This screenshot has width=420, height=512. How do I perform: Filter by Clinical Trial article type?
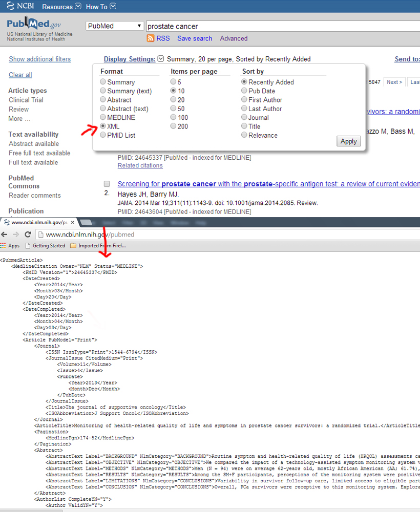(x=26, y=100)
